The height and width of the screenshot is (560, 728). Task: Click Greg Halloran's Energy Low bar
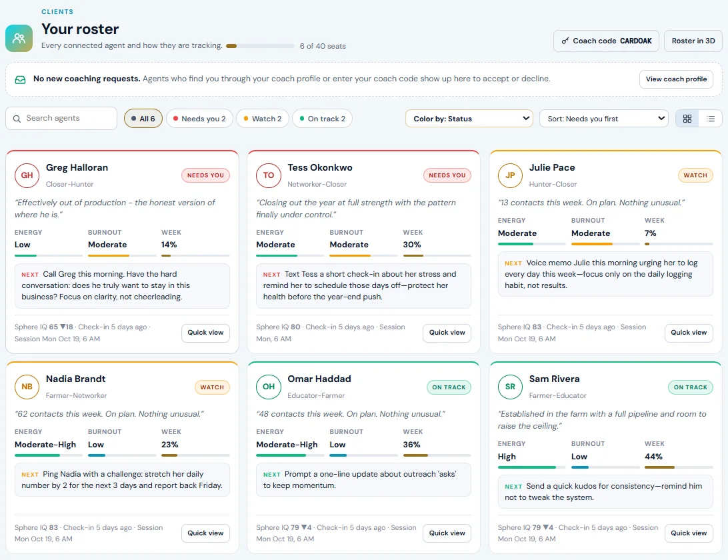pos(48,255)
